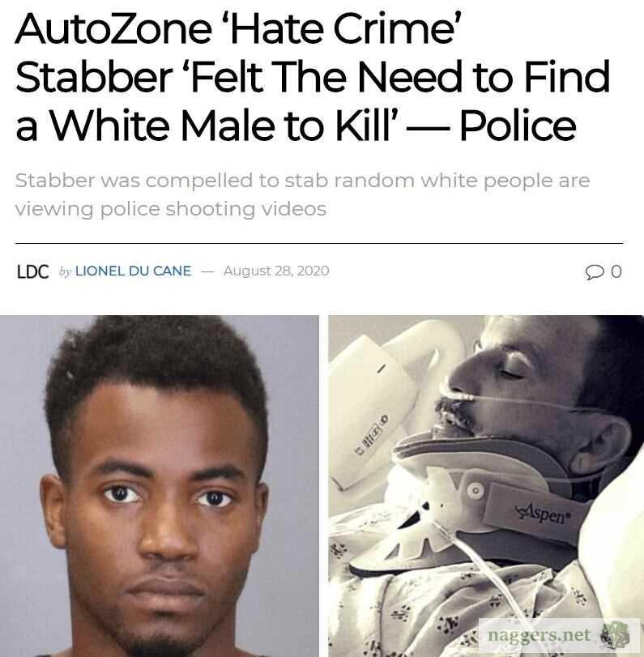Image resolution: width=644 pixels, height=657 pixels.
Task: Click the "viewing police shooting videos" subtitle line
Action: 171,209
